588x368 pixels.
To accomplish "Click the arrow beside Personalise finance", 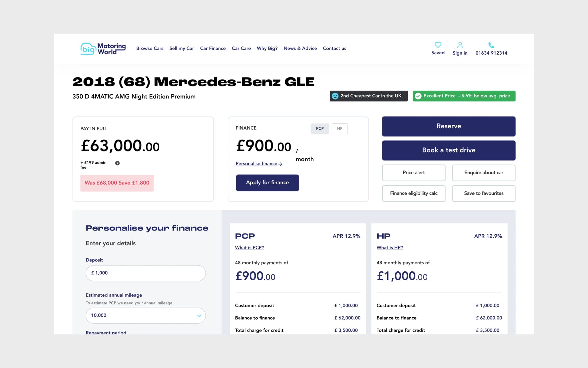I will [x=280, y=164].
